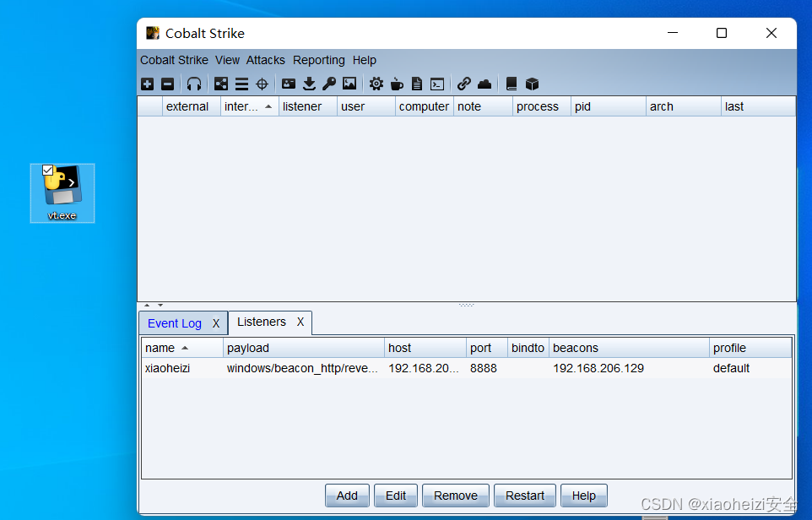
Task: Click the cube about icon
Action: pyautogui.click(x=532, y=84)
